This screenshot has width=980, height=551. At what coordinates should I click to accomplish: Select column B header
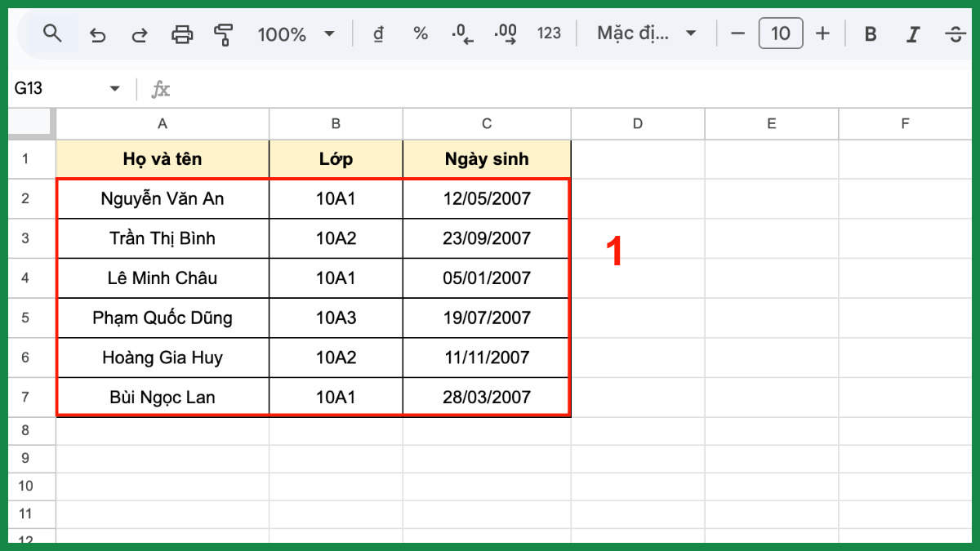tap(336, 124)
